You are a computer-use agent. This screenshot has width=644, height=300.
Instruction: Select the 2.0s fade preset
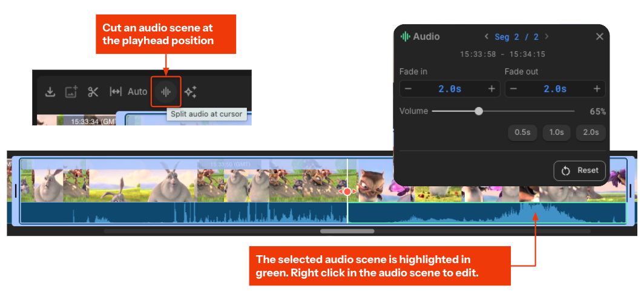click(x=591, y=133)
